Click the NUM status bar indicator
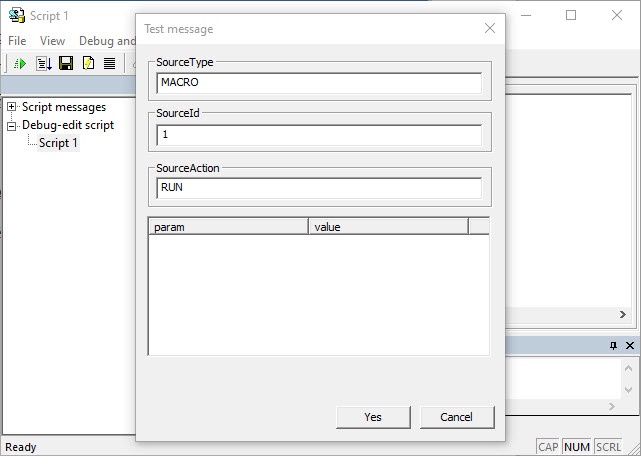This screenshot has height=456, width=641. (x=577, y=447)
